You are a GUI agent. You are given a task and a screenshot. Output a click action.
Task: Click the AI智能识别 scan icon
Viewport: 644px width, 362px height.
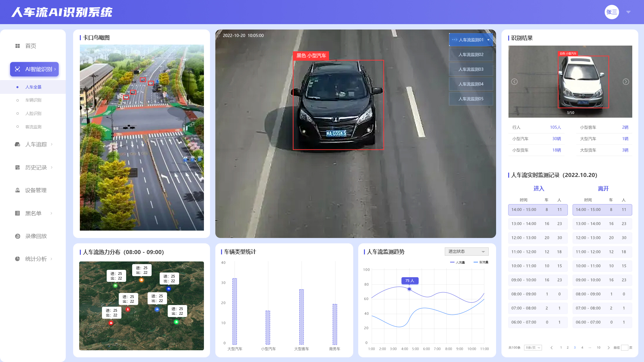pos(17,69)
